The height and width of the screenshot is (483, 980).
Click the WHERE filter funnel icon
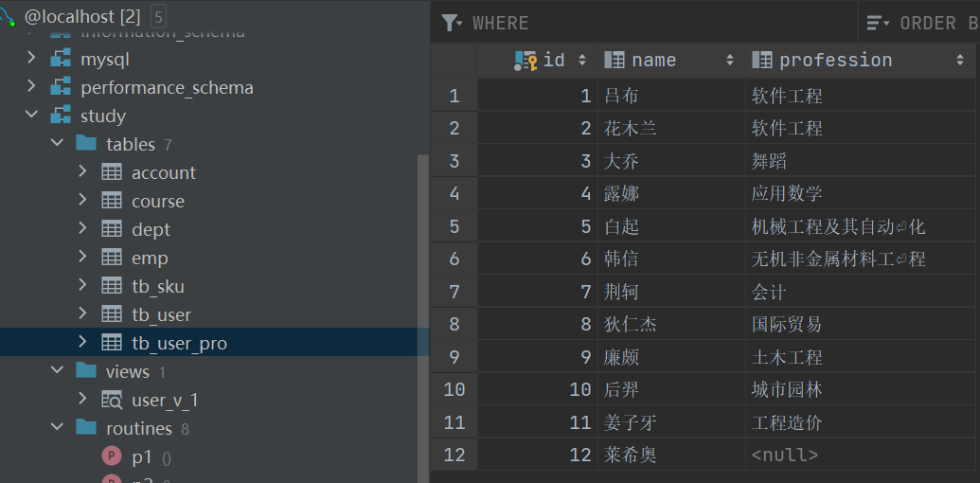[x=451, y=23]
